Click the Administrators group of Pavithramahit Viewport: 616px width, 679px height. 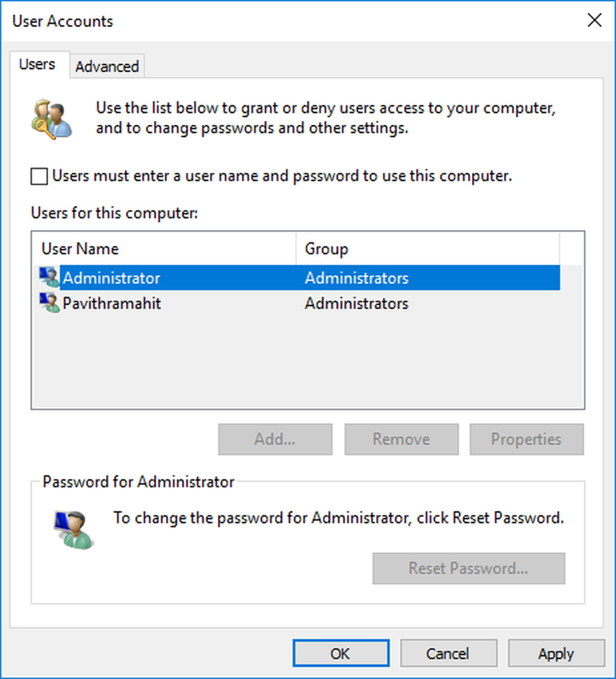coord(357,303)
